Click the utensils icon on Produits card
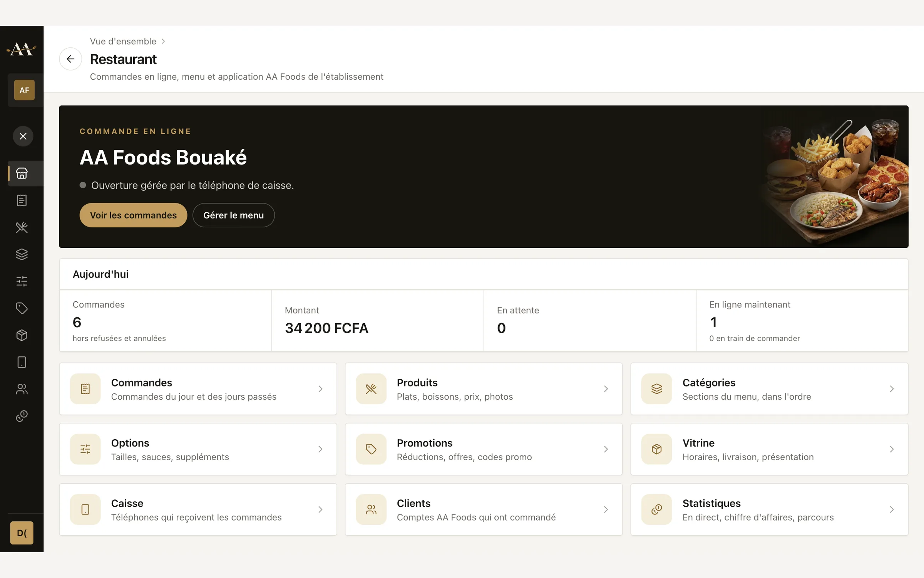Image resolution: width=924 pixels, height=578 pixels. click(x=371, y=389)
